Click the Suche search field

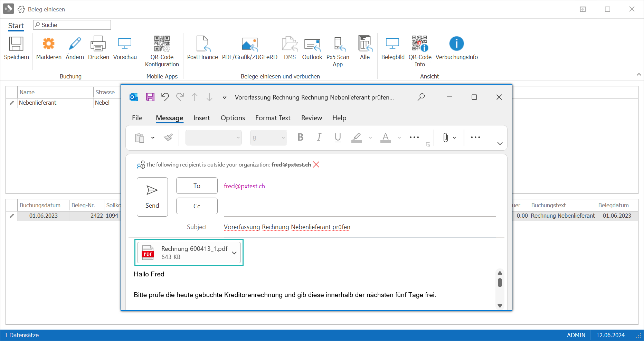click(x=72, y=25)
